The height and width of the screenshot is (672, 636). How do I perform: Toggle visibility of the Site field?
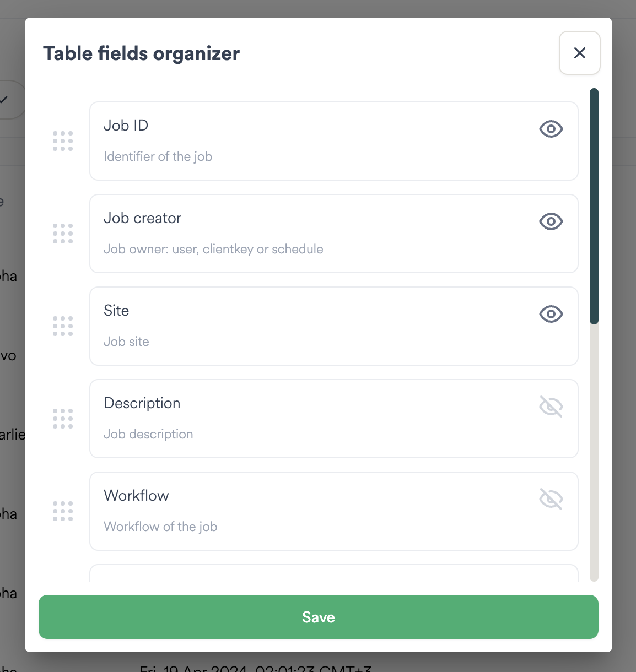pos(551,314)
